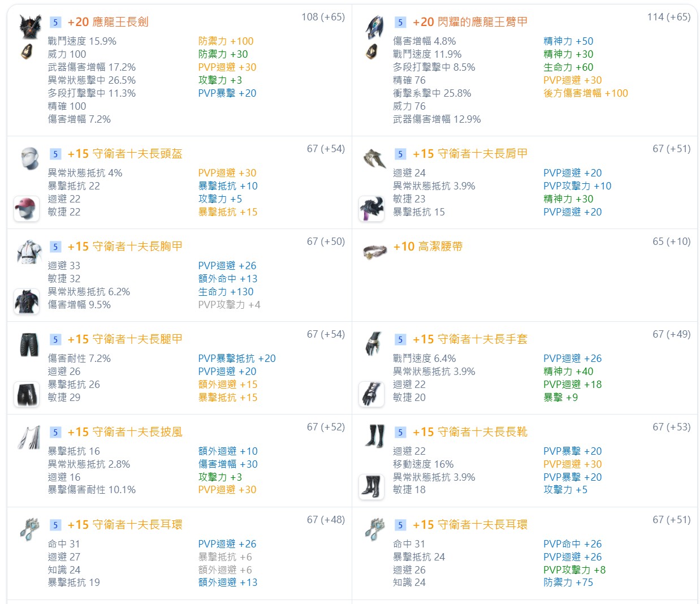Click the level 5 badge beside 十夫長頭盔

(x=55, y=154)
